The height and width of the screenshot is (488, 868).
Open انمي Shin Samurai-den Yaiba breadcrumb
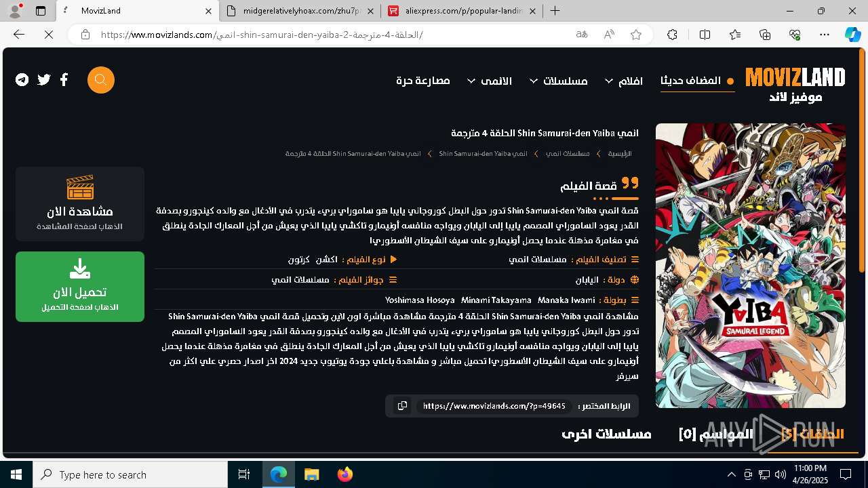point(483,154)
